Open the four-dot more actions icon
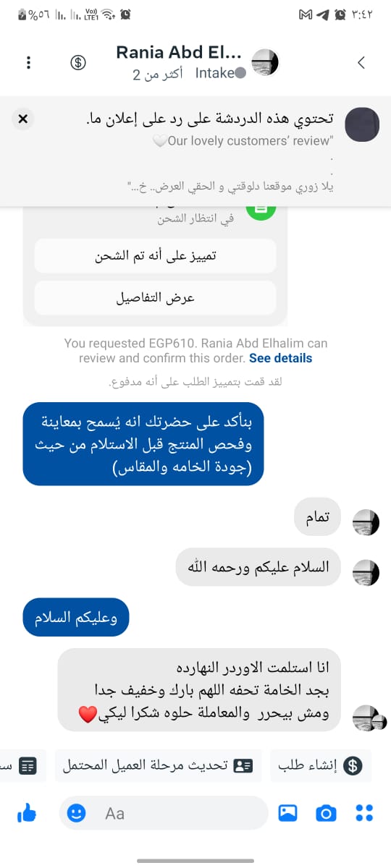Screen dimensions: 391x868 pos(365,813)
